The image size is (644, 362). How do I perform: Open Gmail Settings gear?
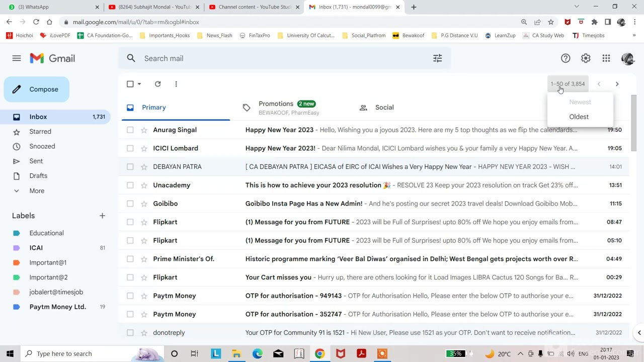click(x=586, y=58)
